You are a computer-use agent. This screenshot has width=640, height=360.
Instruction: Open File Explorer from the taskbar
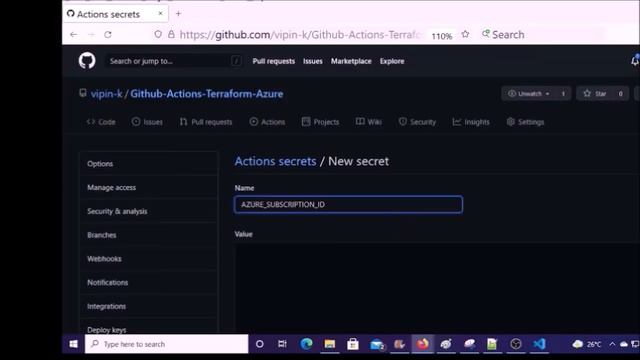pos(329,344)
